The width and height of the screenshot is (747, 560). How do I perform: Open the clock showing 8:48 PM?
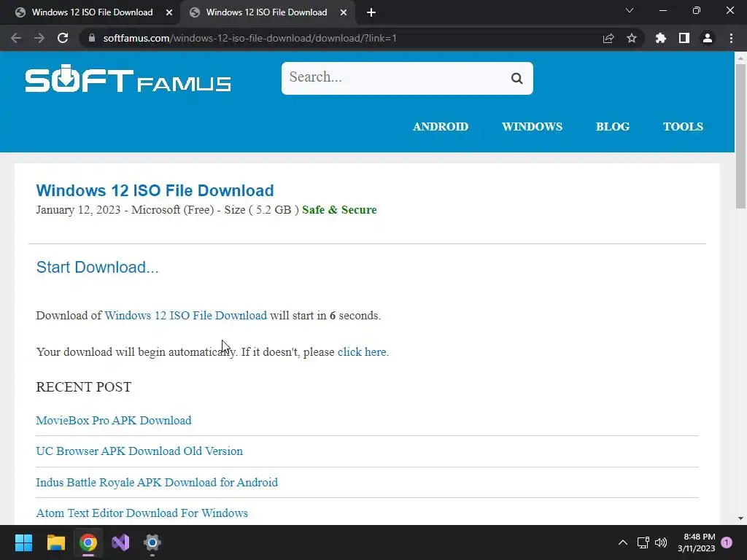[x=697, y=542]
